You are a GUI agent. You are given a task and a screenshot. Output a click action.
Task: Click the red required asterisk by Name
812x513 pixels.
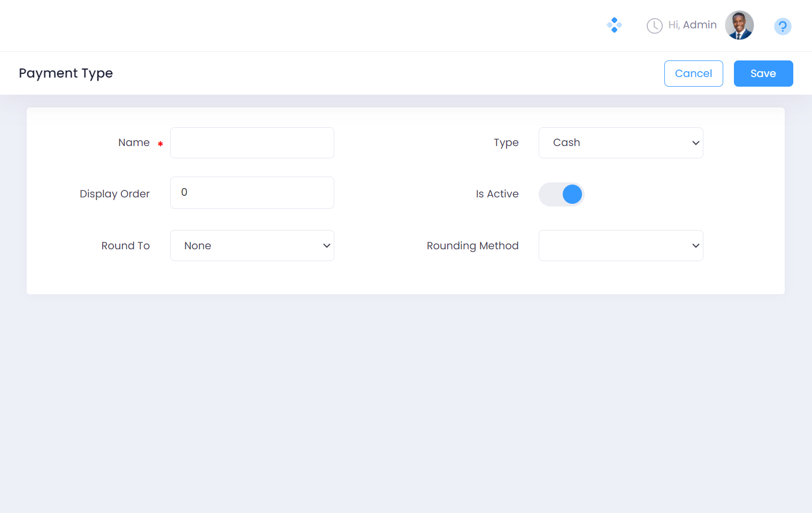[x=160, y=144]
